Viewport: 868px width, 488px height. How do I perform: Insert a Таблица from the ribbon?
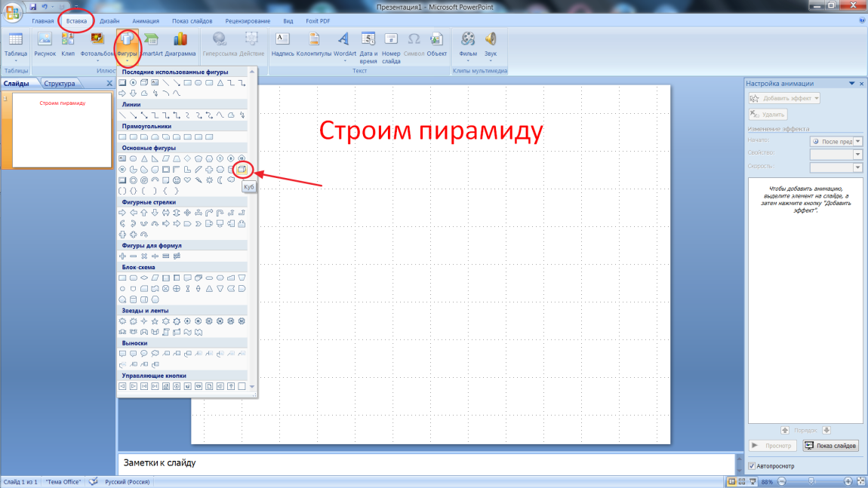tap(16, 47)
